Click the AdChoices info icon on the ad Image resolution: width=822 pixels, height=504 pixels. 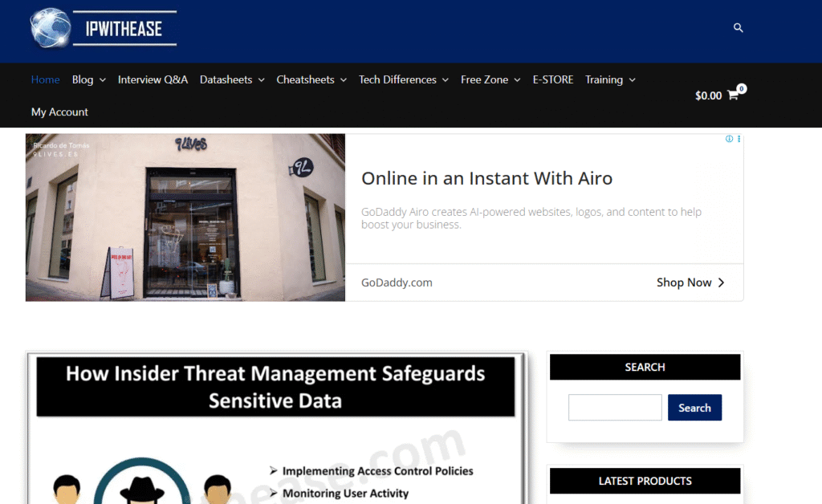(730, 138)
